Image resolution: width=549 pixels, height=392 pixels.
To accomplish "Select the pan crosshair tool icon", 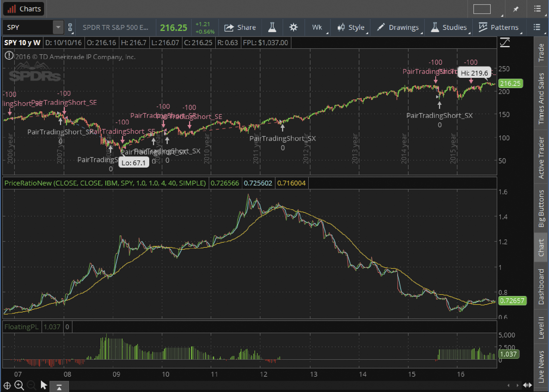I will 7,386.
